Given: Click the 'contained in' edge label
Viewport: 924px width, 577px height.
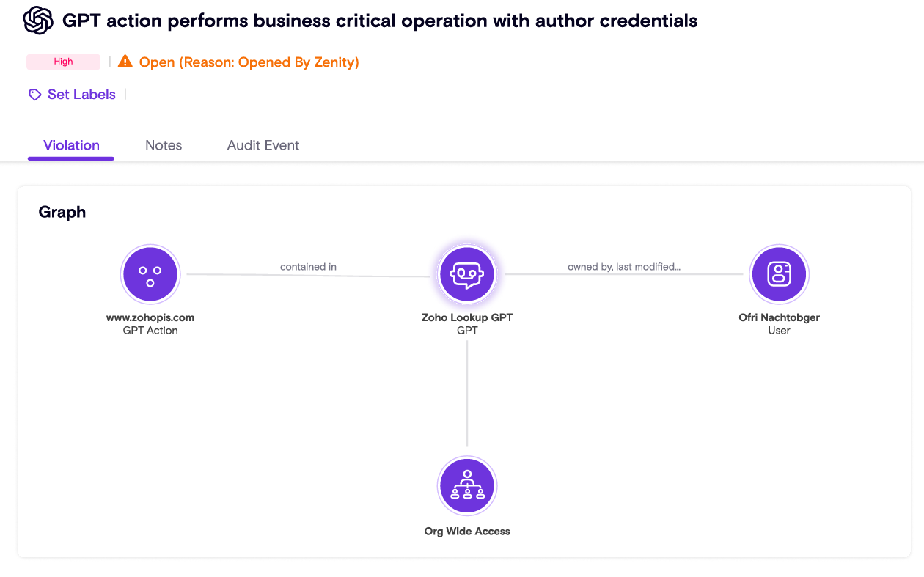Looking at the screenshot, I should [x=308, y=267].
